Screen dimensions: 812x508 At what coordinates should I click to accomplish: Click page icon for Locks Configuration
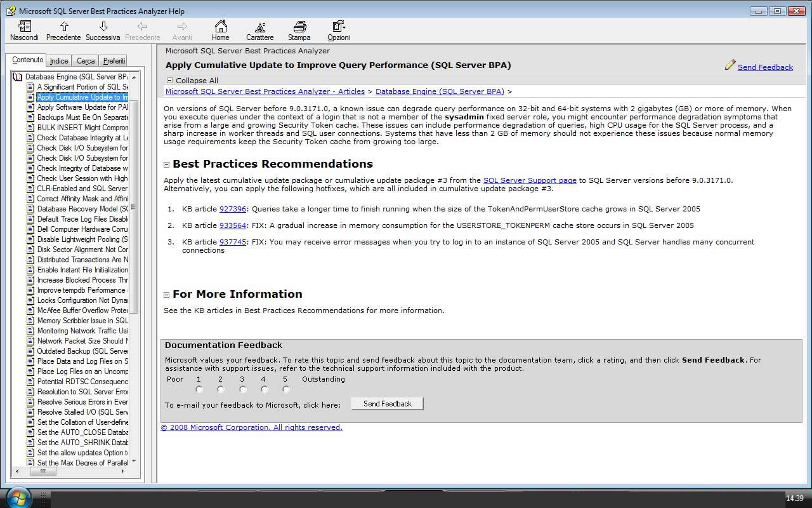(x=30, y=300)
